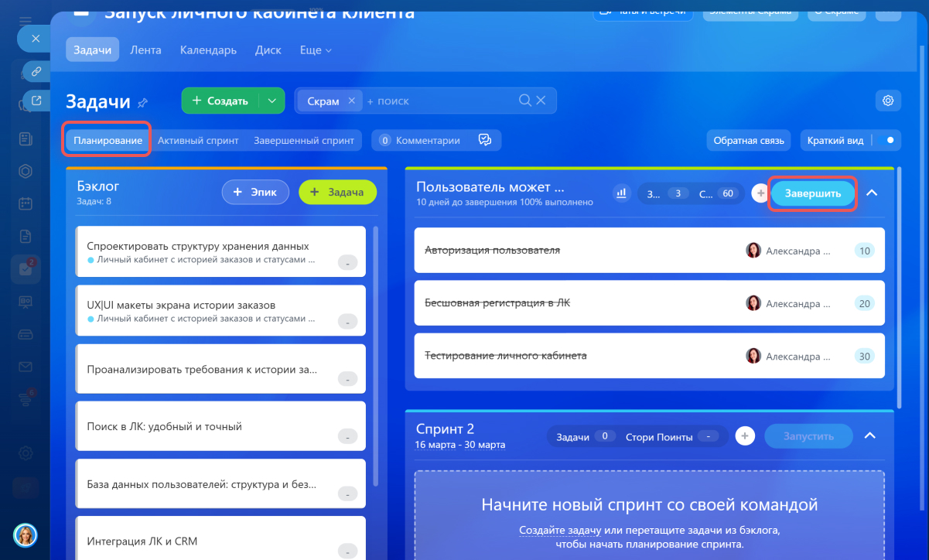Open task Авторизация пользователя
The image size is (929, 560).
(492, 251)
